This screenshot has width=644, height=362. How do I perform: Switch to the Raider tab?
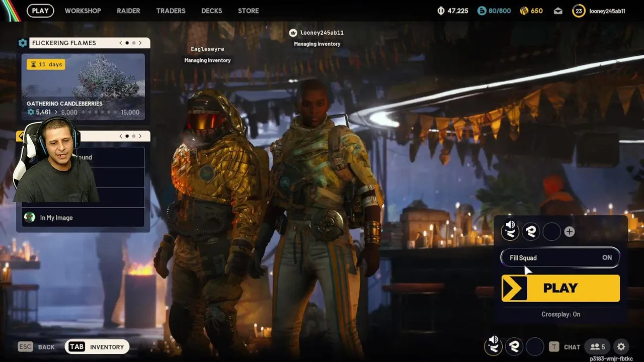point(128,11)
